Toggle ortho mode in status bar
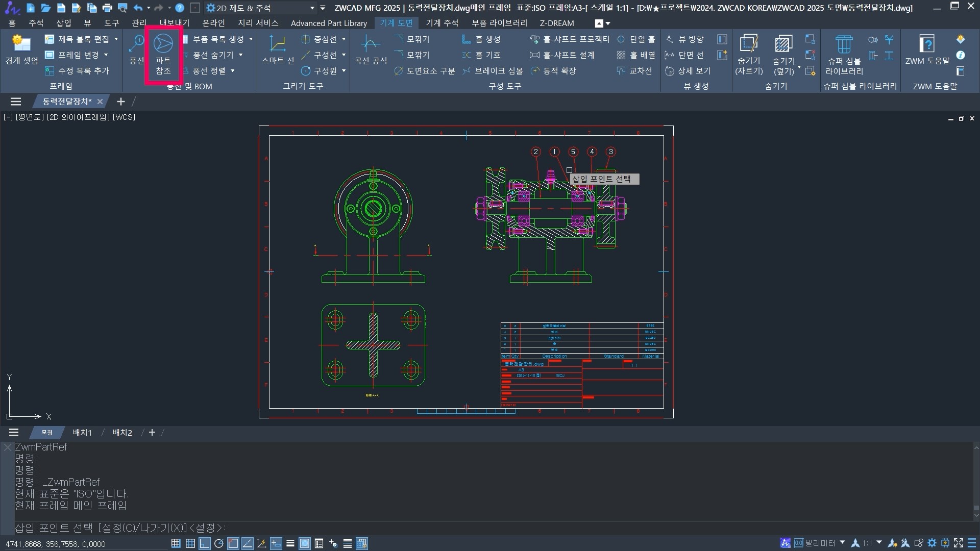 coord(204,543)
